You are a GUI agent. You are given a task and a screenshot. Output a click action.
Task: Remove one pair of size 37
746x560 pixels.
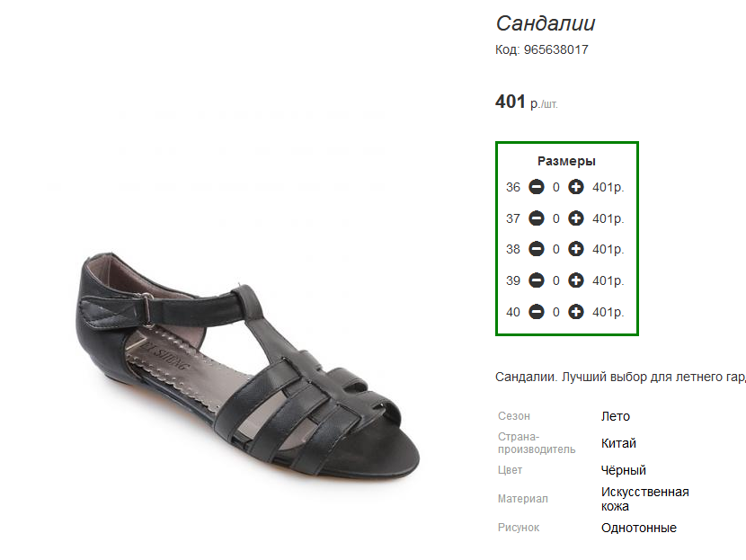click(537, 218)
